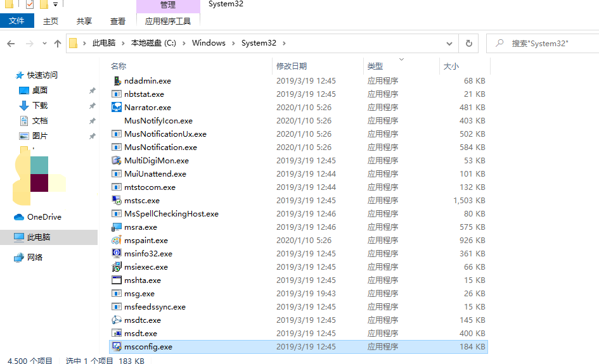Open 桌面 in the navigation pane

tap(40, 90)
